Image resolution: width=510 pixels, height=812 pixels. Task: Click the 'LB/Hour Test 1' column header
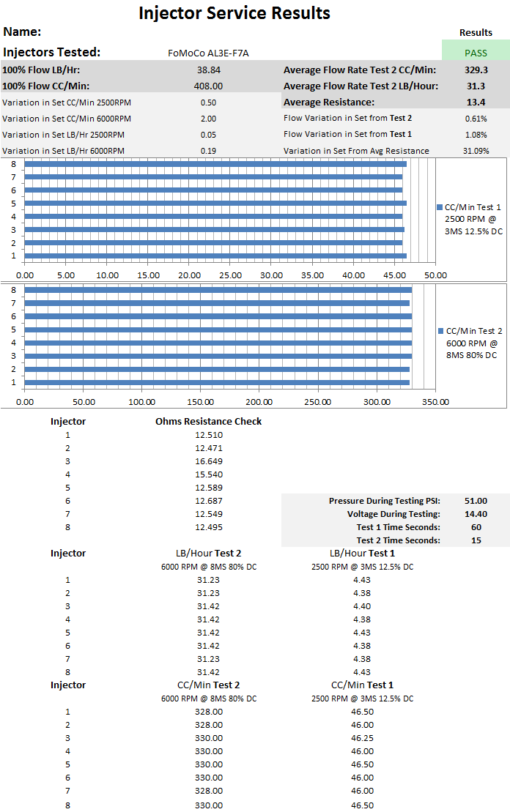click(x=362, y=554)
